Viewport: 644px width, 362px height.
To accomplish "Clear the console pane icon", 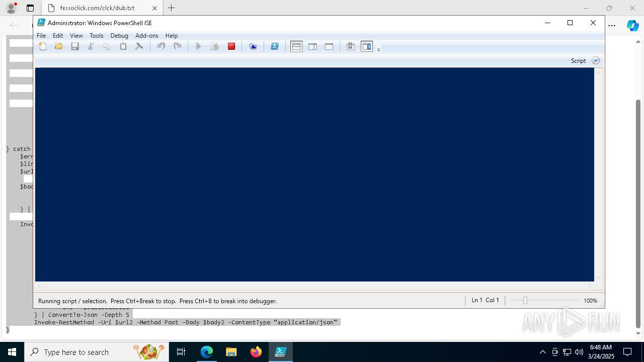I will [x=139, y=46].
